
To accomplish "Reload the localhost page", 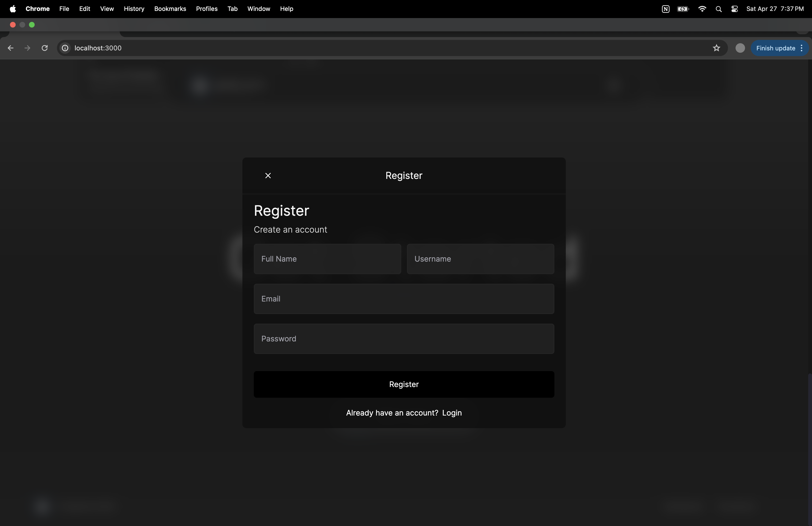I will (45, 48).
